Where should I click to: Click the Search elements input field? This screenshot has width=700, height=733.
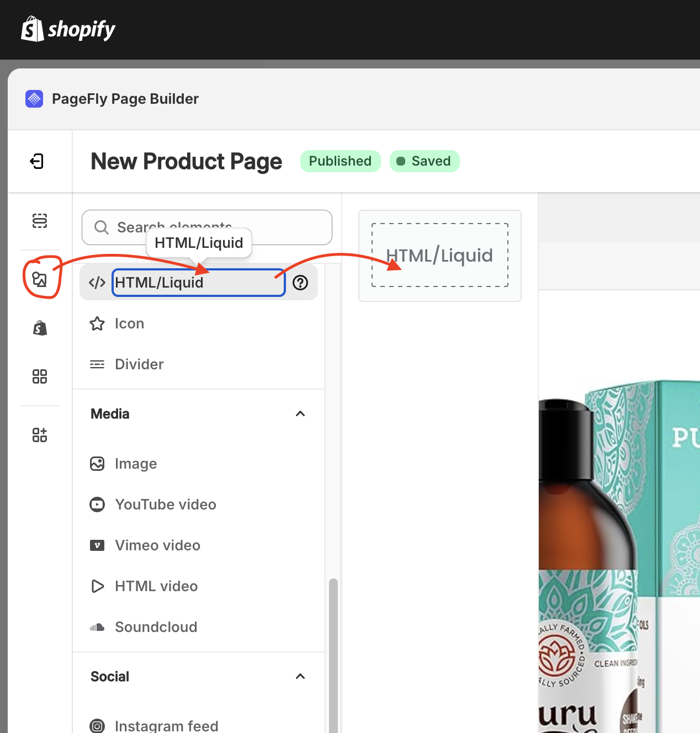coord(207,227)
